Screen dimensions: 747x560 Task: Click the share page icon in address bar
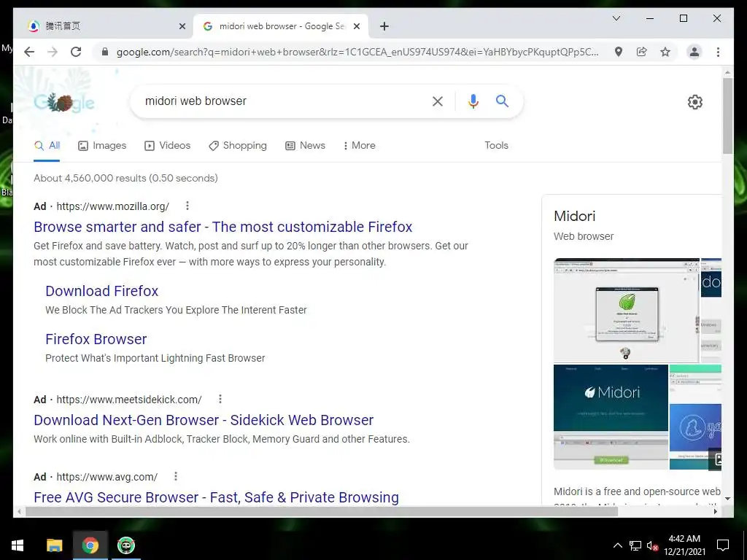[x=642, y=52]
